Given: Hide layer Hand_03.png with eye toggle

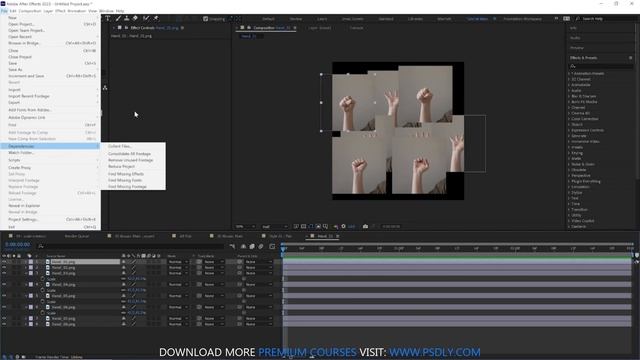Looking at the screenshot, I should point(4,273).
